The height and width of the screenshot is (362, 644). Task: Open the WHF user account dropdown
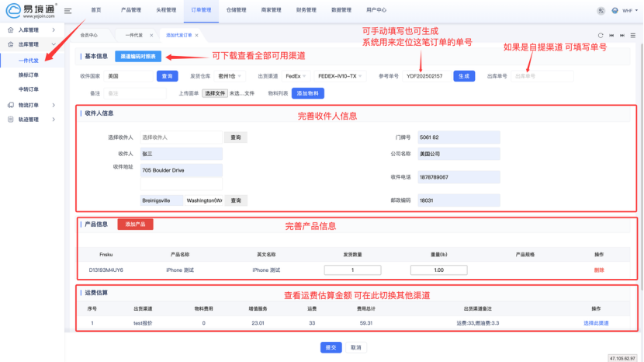pos(627,10)
